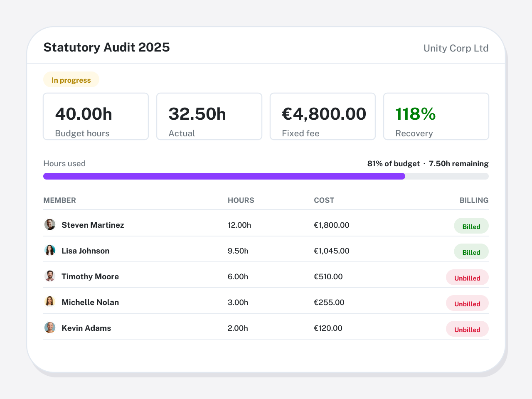Screen dimensions: 532x399
Task: Click Timothy Moore's Unbilled badge
Action: 467,278
